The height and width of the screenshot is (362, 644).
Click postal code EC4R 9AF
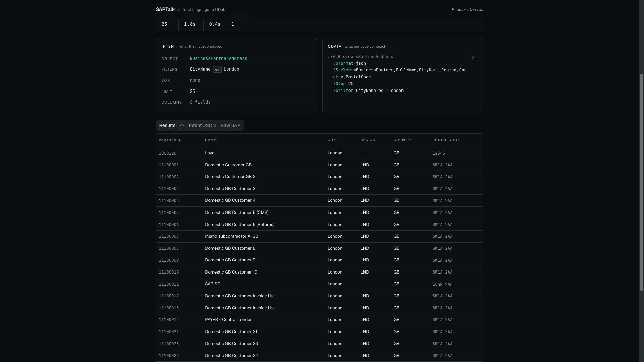[x=442, y=284]
